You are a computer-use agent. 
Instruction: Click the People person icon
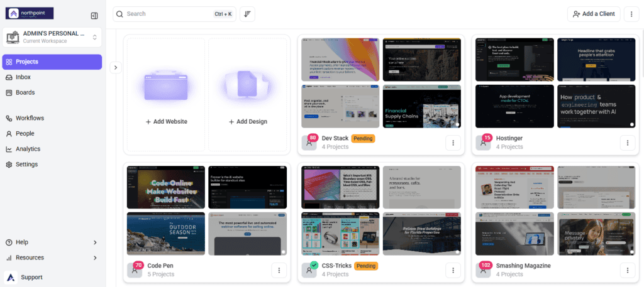coord(9,134)
